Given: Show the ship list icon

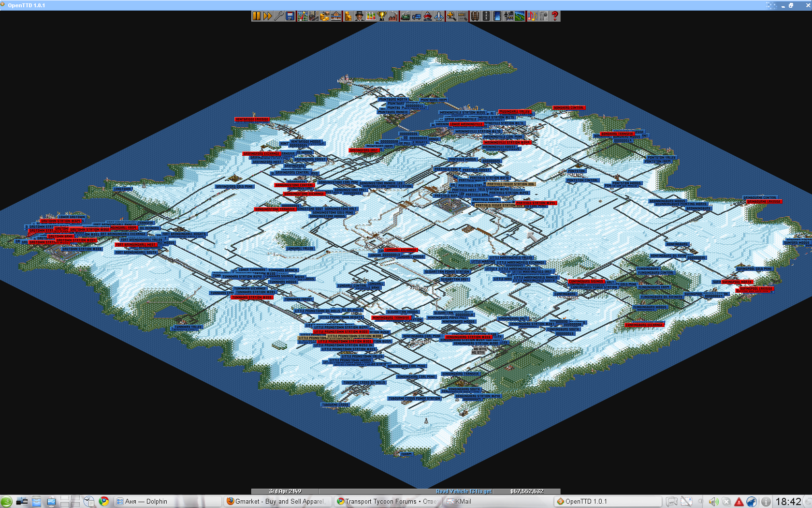Looking at the screenshot, I should tap(427, 16).
